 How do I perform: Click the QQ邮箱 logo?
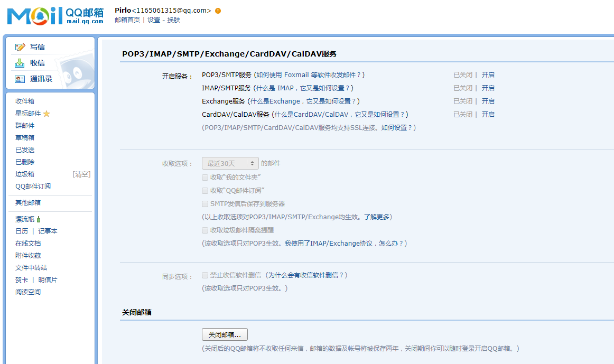coord(55,16)
